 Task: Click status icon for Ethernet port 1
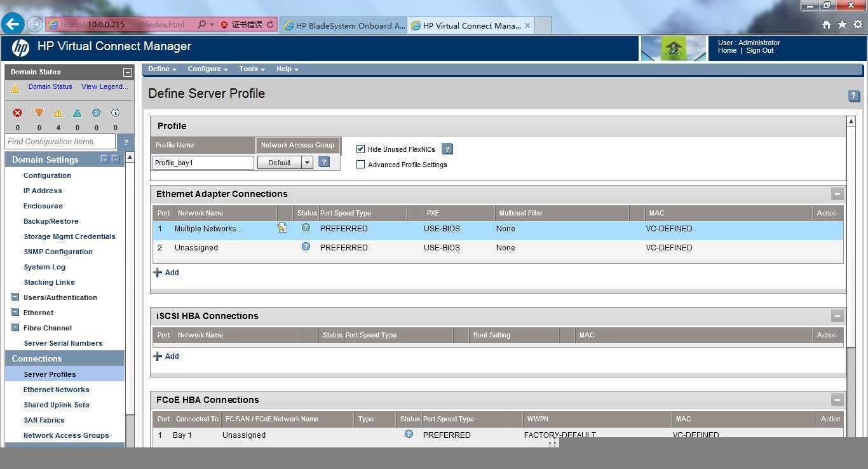coord(306,228)
